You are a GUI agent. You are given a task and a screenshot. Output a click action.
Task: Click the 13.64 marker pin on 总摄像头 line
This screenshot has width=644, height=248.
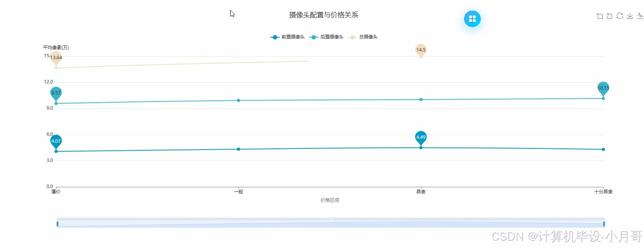click(x=56, y=58)
